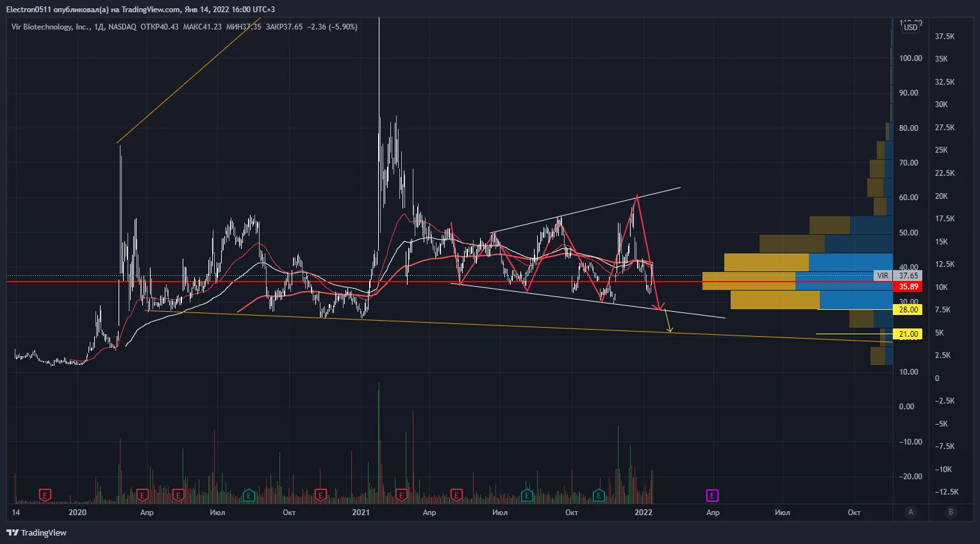Viewport: 980px width, 544px height.
Task: Click the −20.00 price axis label
Action: [910, 477]
